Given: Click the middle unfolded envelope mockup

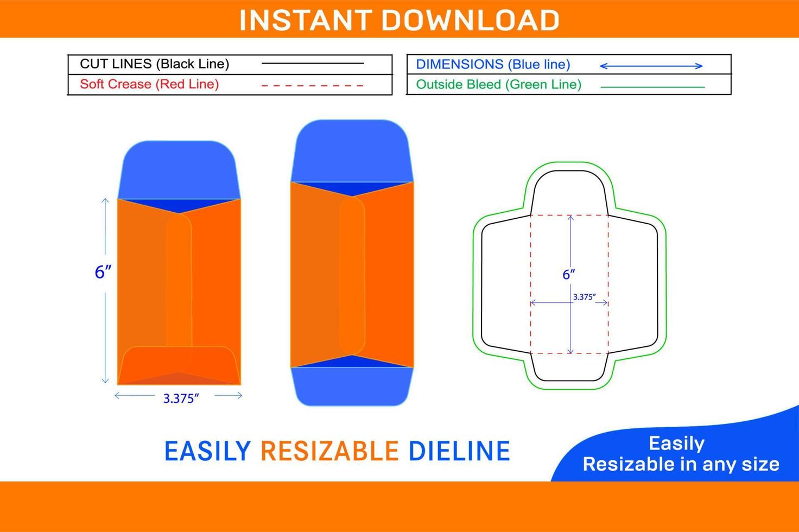Looking at the screenshot, I should [x=352, y=263].
